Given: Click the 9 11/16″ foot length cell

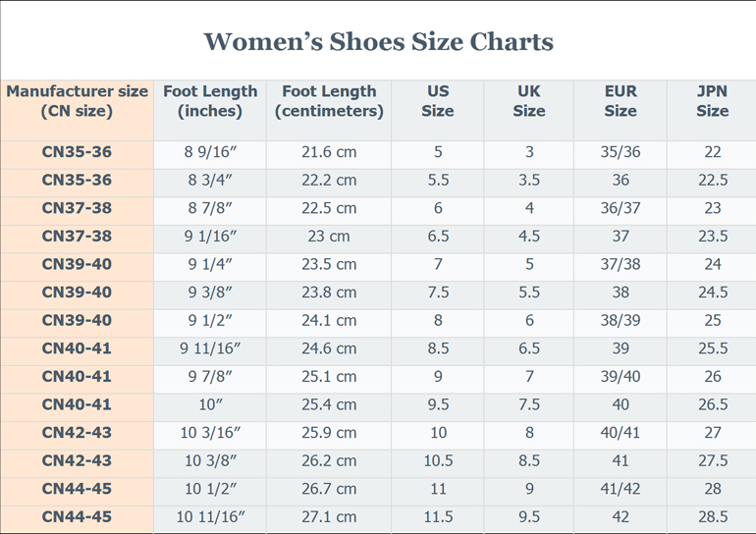Looking at the screenshot, I should [210, 348].
